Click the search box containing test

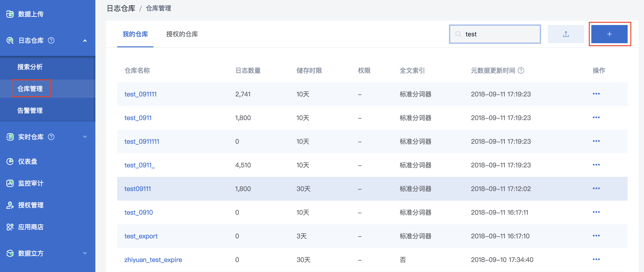(495, 34)
